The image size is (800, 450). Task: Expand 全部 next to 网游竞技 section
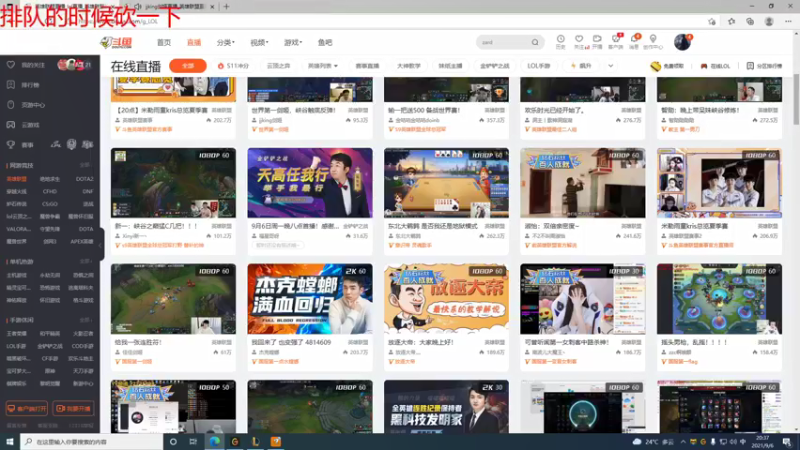pos(86,165)
